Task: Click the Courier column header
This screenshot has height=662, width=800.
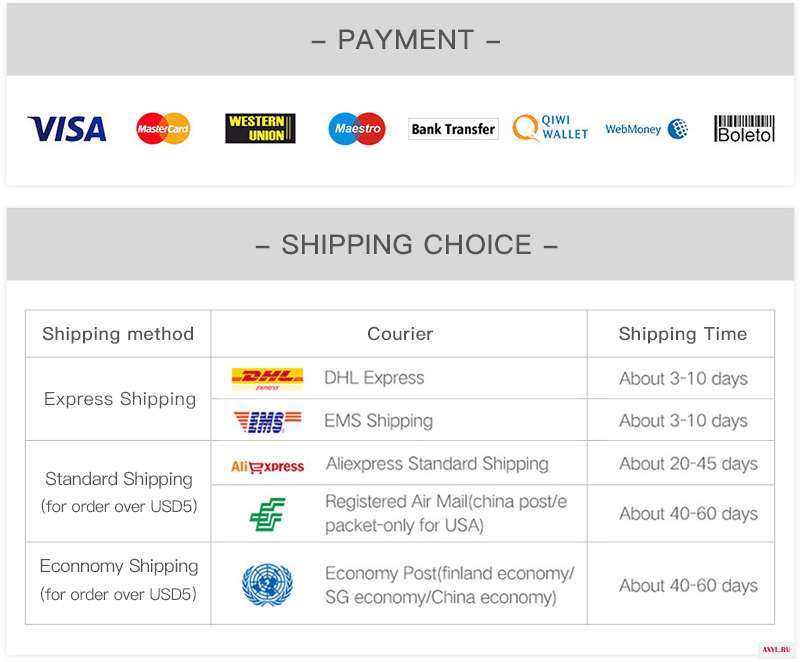Action: pyautogui.click(x=399, y=334)
